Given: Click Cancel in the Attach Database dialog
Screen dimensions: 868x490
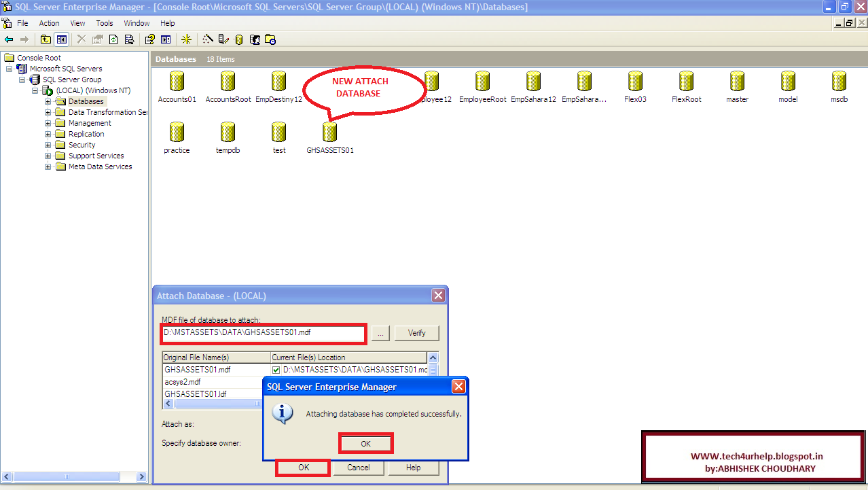Looking at the screenshot, I should point(359,468).
